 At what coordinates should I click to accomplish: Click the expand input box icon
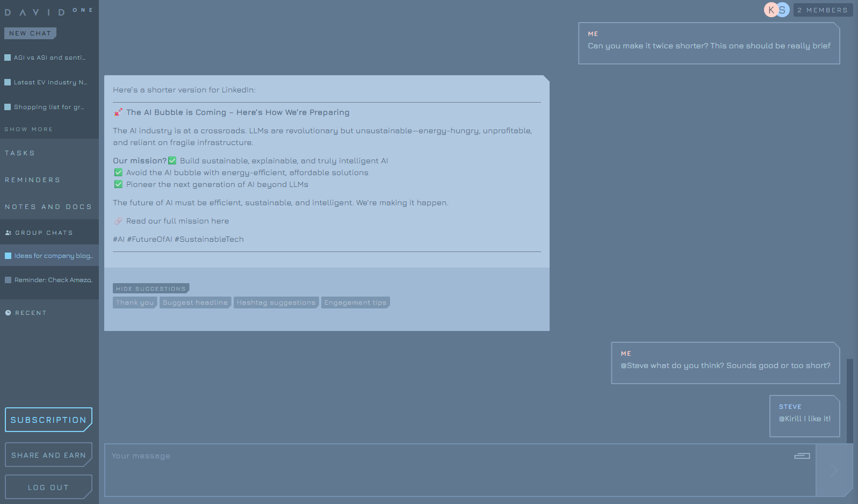coord(802,456)
